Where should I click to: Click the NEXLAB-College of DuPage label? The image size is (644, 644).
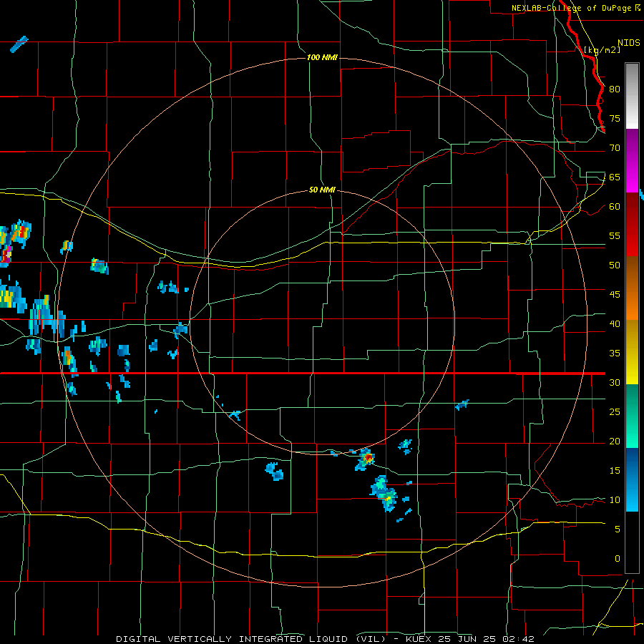click(x=571, y=8)
